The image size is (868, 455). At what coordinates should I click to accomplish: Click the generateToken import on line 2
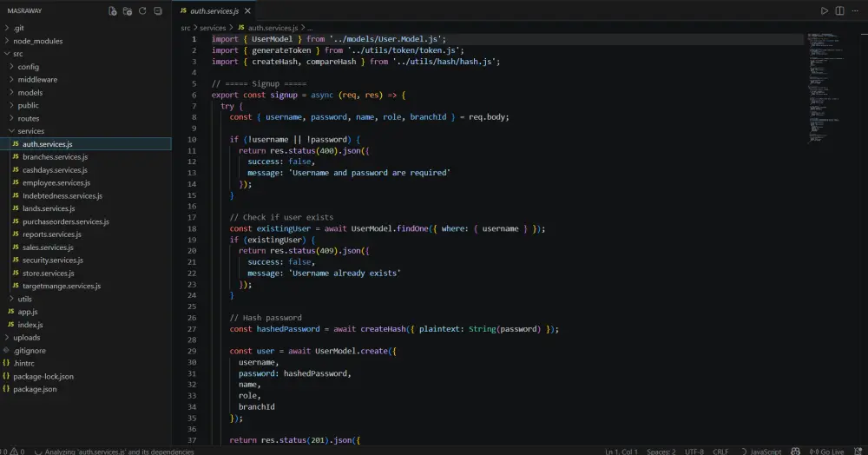pos(281,50)
